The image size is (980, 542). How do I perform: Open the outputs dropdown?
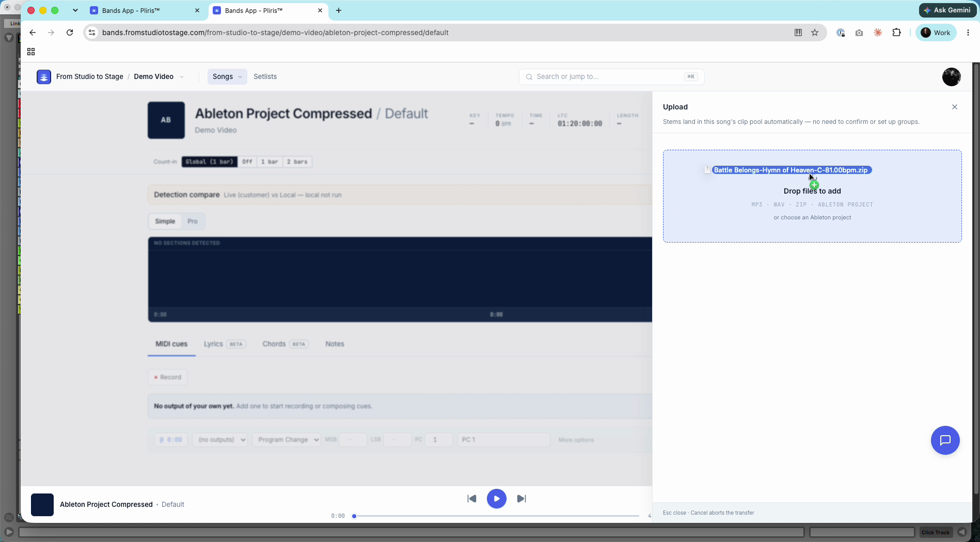[220, 440]
